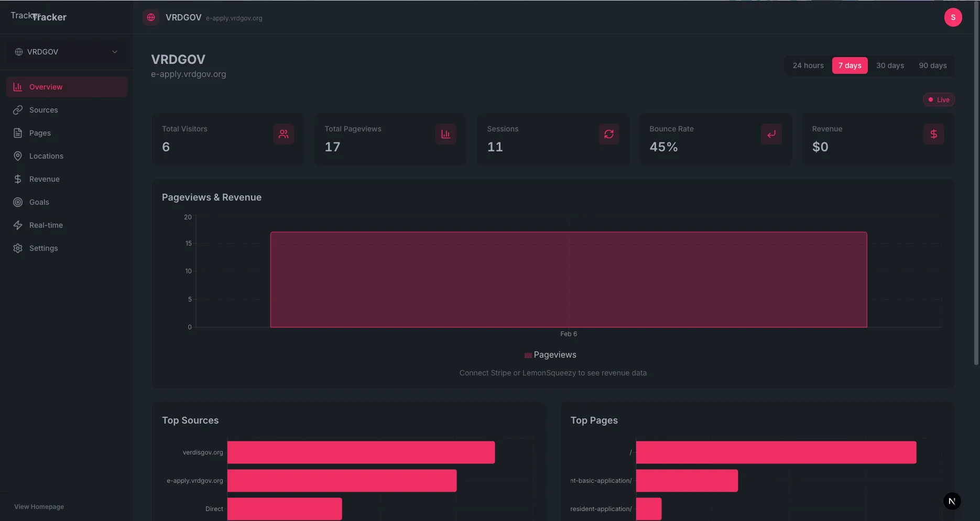Image resolution: width=980 pixels, height=521 pixels.
Task: Open e-apply.vrdgov.org link in top bar
Action: pos(234,17)
